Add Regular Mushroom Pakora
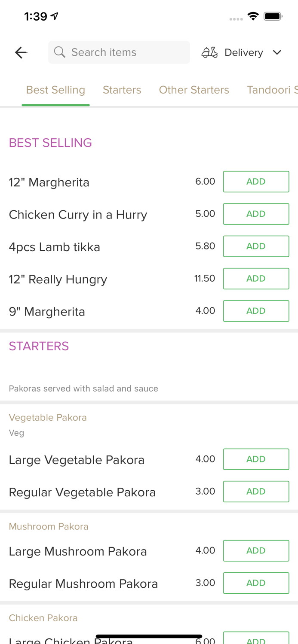The width and height of the screenshot is (298, 644). [256, 583]
